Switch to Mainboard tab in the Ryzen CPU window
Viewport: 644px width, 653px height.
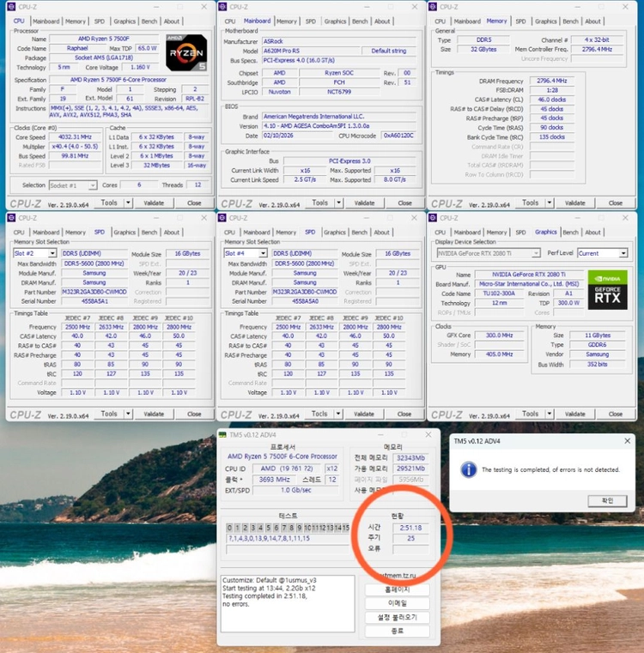(46, 21)
